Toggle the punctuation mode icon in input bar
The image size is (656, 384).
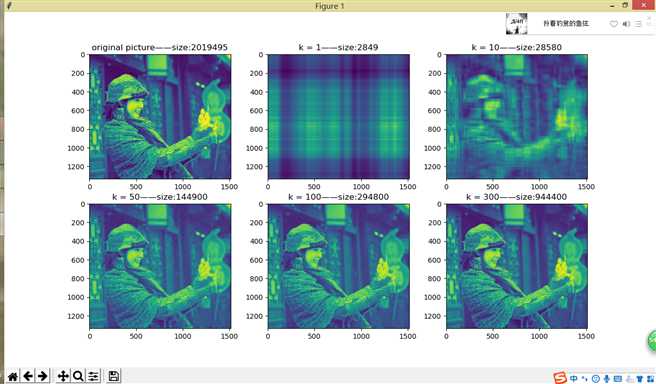(x=584, y=379)
